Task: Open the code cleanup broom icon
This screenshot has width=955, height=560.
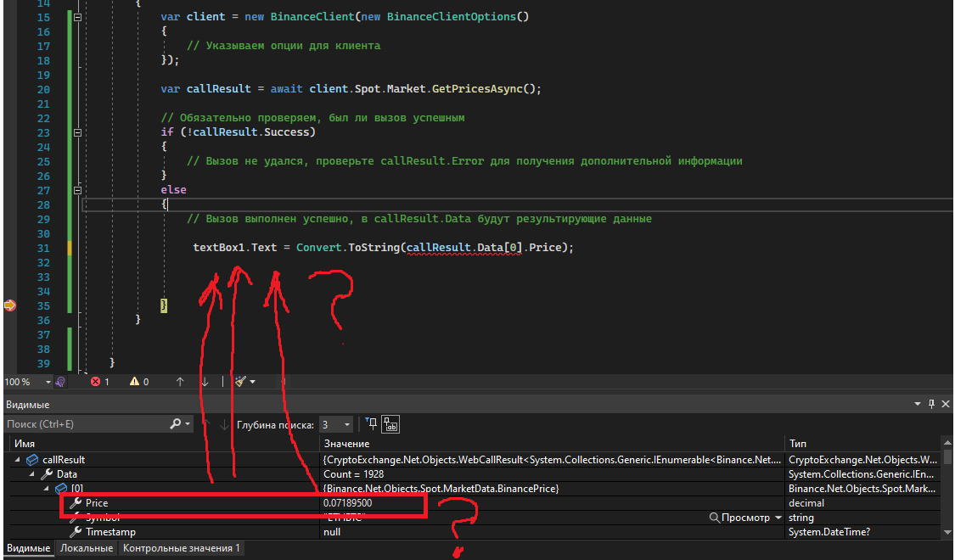Action: [239, 381]
